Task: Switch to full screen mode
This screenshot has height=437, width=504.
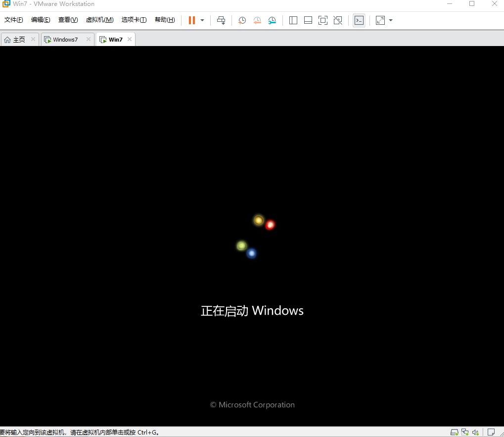Action: tap(322, 20)
